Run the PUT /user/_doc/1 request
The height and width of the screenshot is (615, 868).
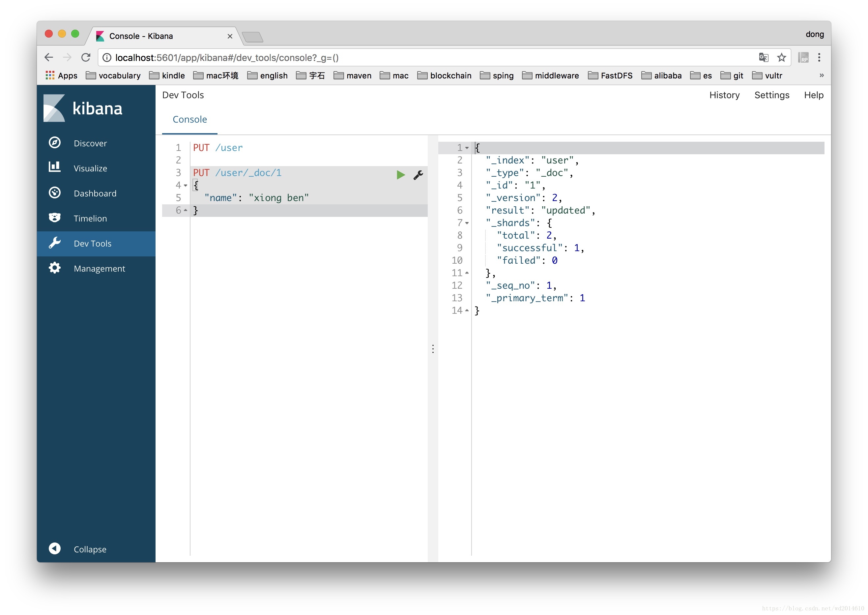tap(401, 175)
